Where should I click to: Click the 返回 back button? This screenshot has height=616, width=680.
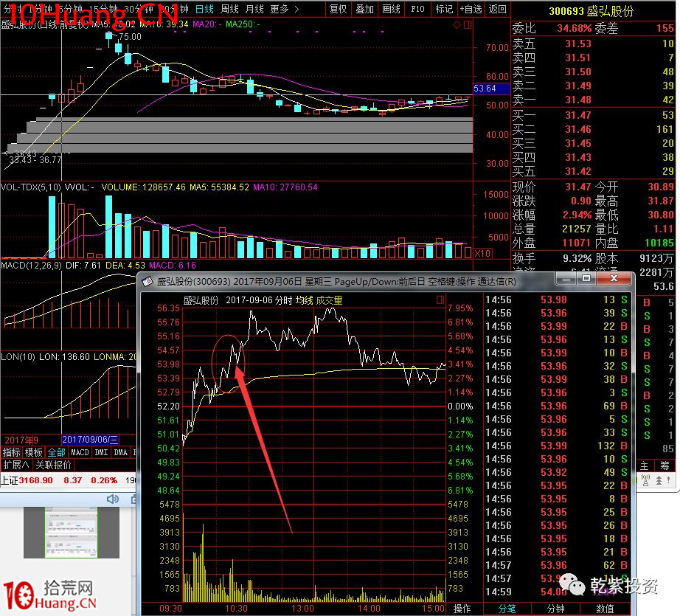497,9
